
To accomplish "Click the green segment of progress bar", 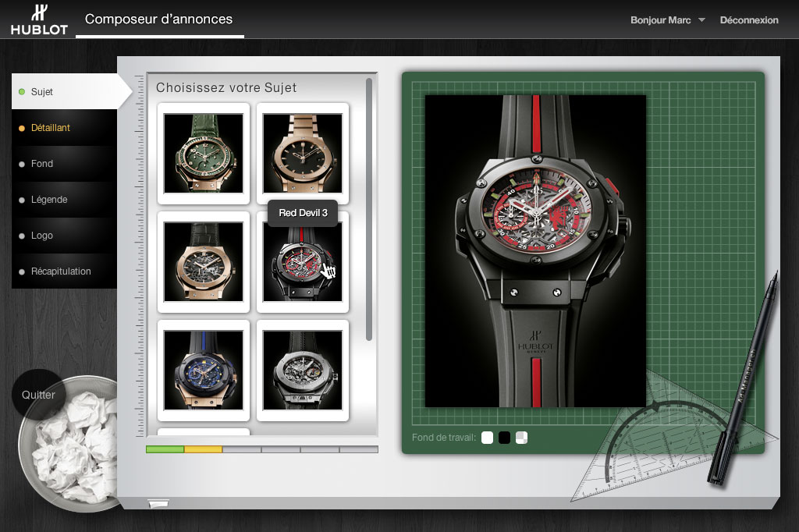I will pos(165,449).
